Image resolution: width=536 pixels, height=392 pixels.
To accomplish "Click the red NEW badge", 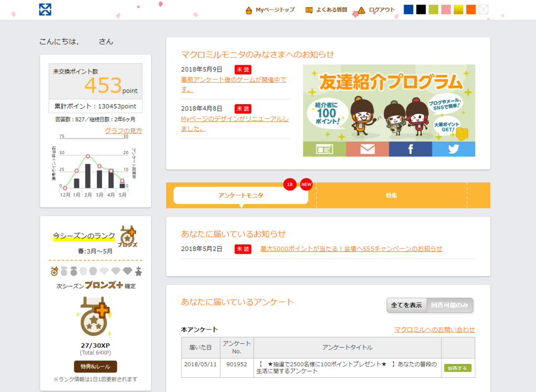I will 306,185.
